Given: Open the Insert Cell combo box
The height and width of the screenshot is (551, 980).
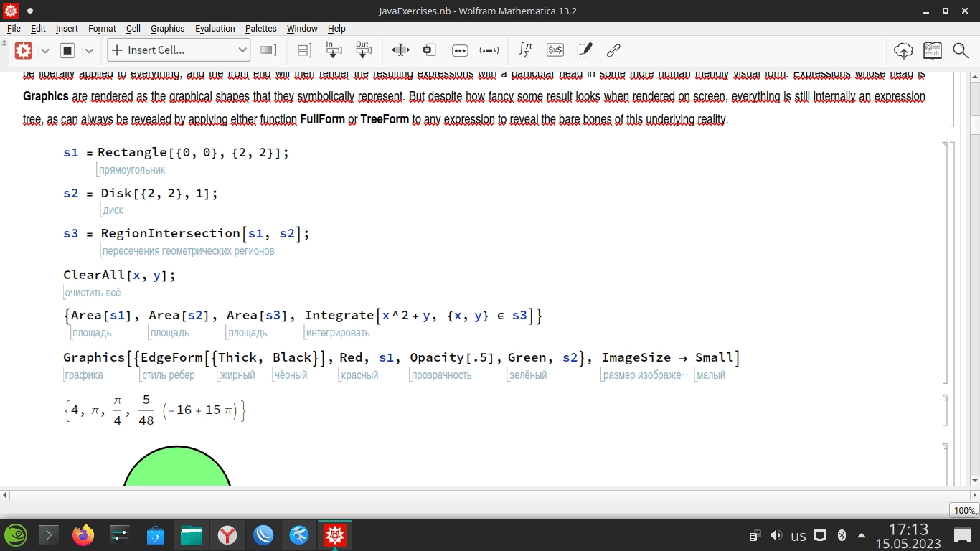Looking at the screenshot, I should click(179, 50).
